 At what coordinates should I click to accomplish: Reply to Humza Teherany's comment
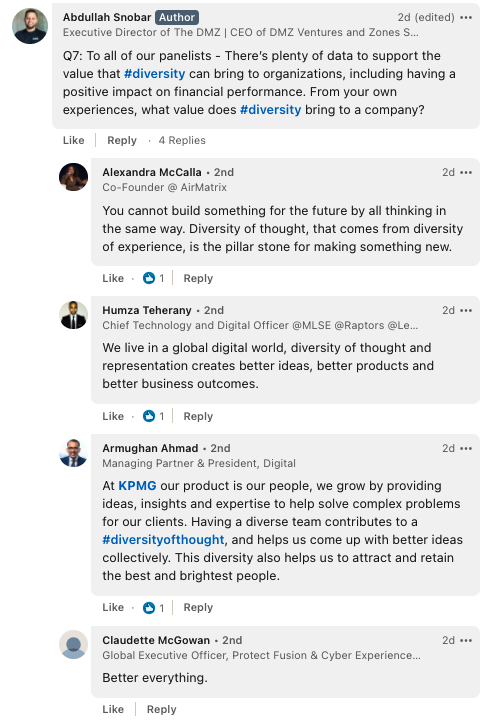point(198,416)
